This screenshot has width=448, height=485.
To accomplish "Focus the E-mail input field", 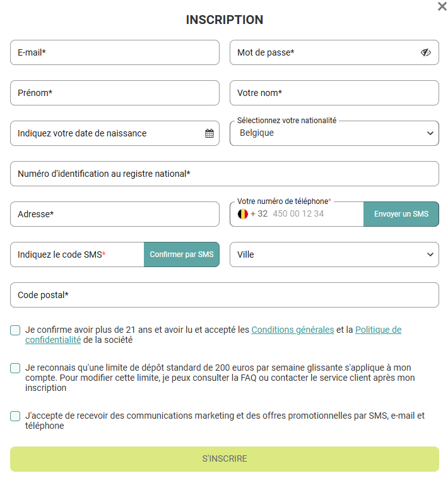I will [x=115, y=52].
